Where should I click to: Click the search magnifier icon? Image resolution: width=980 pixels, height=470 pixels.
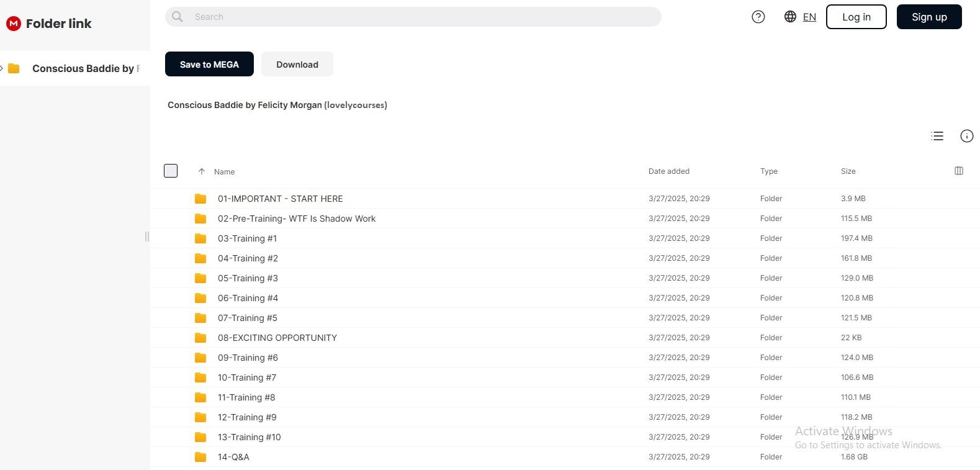pos(178,17)
